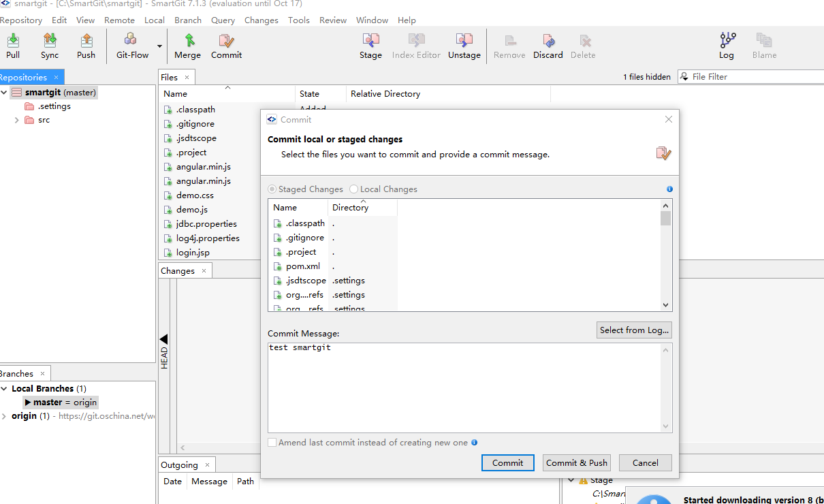824x504 pixels.
Task: Click the Message column in Outgoing
Action: (209, 481)
